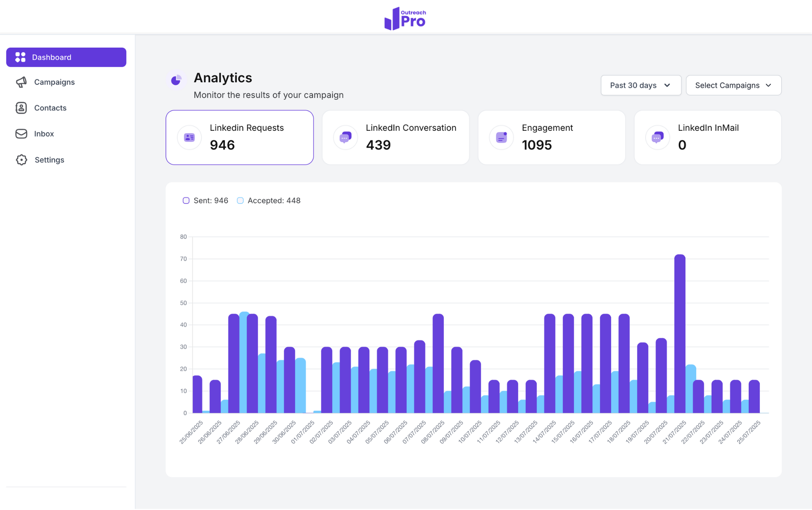Open the Inbox envelope icon
This screenshot has width=812, height=510.
[21, 134]
